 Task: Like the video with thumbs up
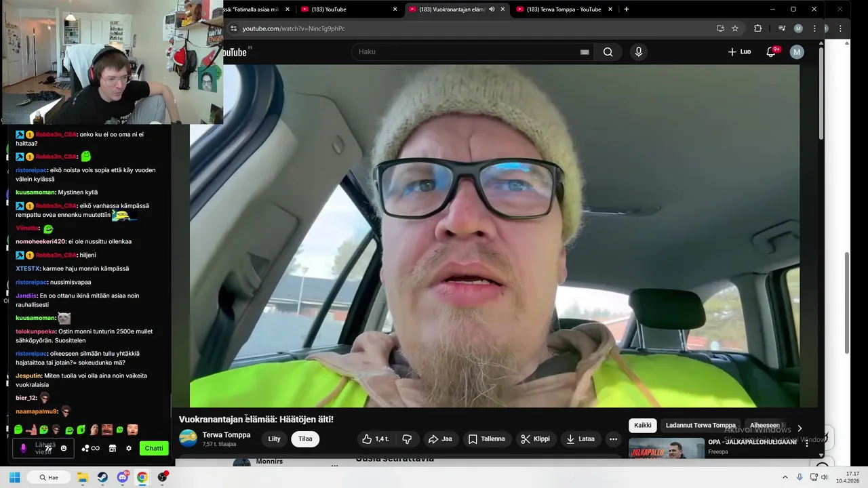click(375, 439)
